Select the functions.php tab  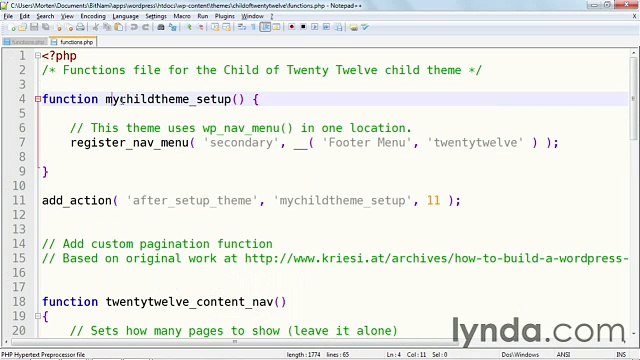tap(73, 42)
